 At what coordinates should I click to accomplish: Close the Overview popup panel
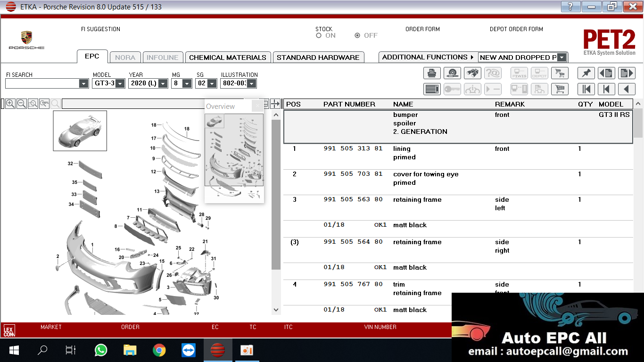coord(257,106)
